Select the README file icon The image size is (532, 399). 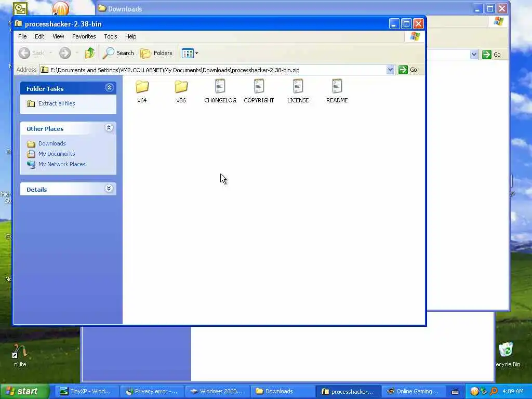(337, 87)
